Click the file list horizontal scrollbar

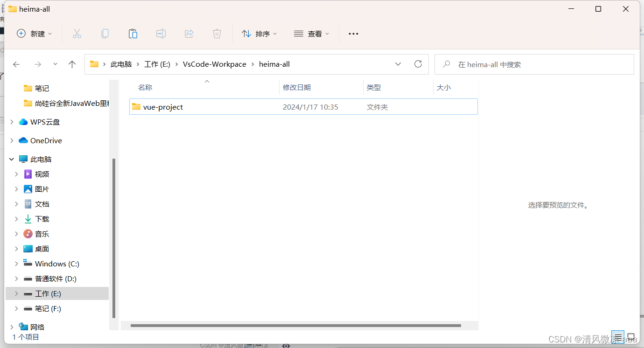click(296, 326)
